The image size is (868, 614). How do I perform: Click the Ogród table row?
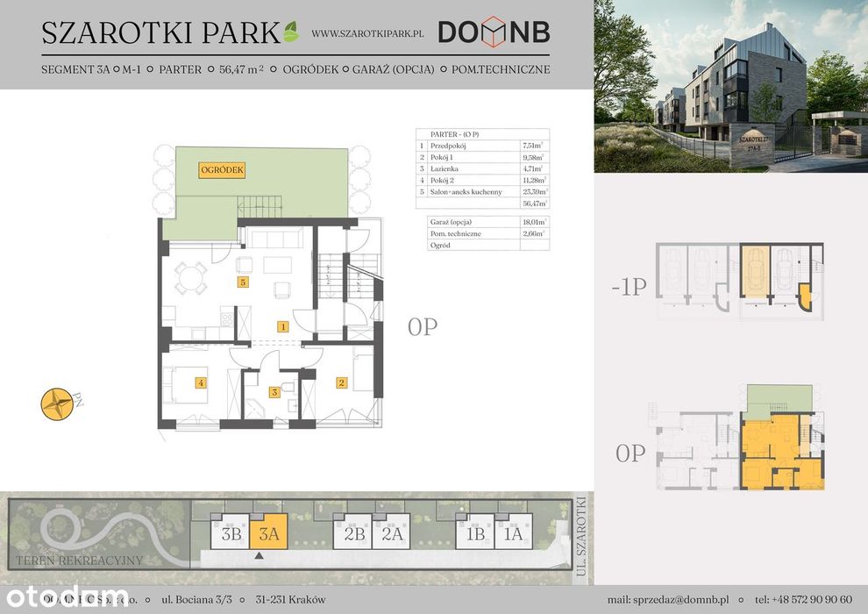(488, 246)
